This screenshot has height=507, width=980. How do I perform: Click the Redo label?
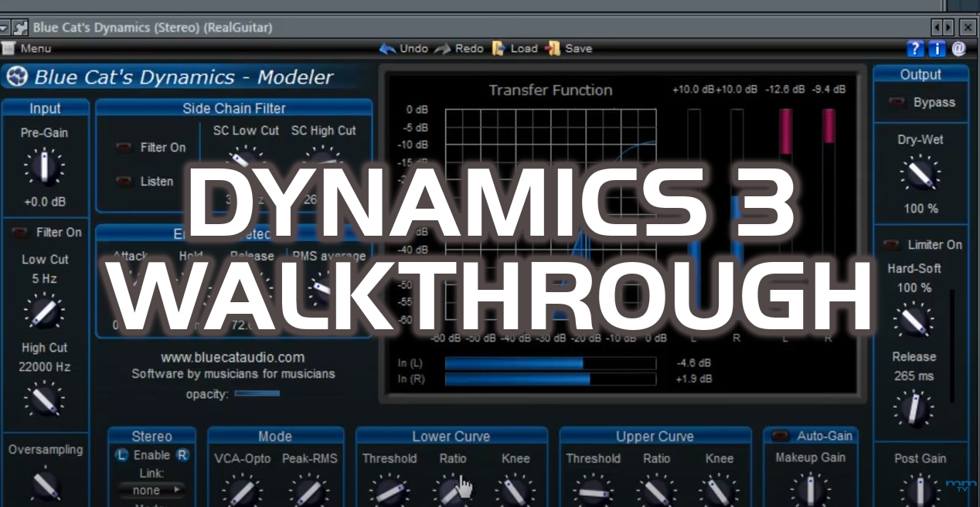pyautogui.click(x=469, y=49)
